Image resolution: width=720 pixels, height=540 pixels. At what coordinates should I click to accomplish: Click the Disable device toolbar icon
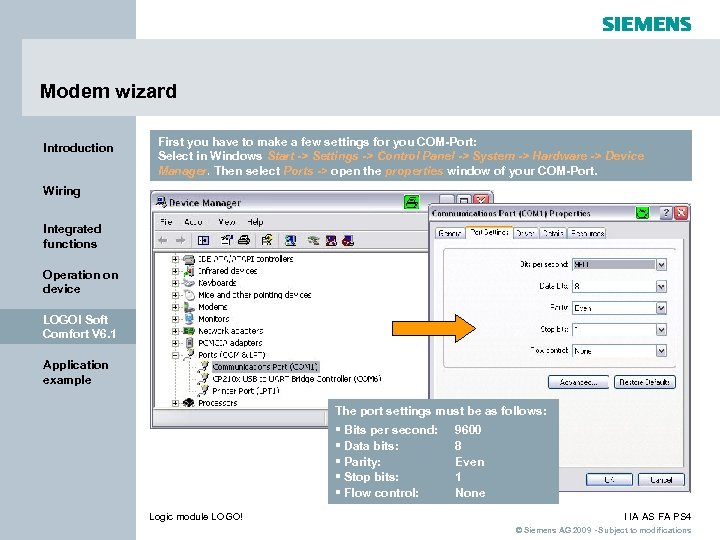[x=331, y=240]
